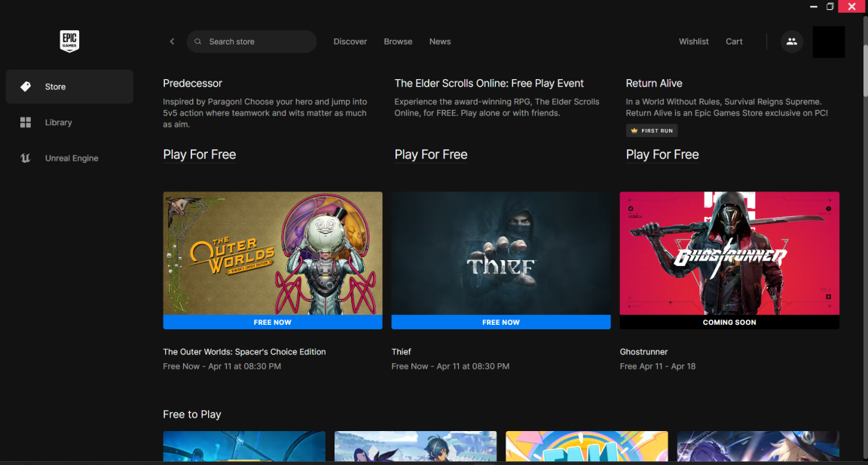Click Play For Free under Predecessor
The height and width of the screenshot is (465, 868).
199,154
